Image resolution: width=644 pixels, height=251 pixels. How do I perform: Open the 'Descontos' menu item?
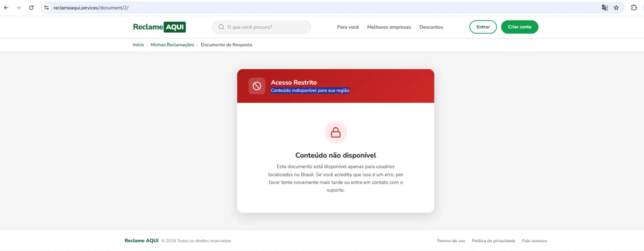click(x=431, y=27)
